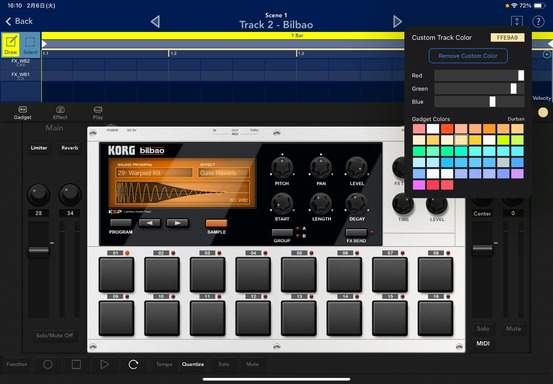Hit drum pad 08
The height and width of the screenshot is (384, 553).
pyautogui.click(x=436, y=275)
